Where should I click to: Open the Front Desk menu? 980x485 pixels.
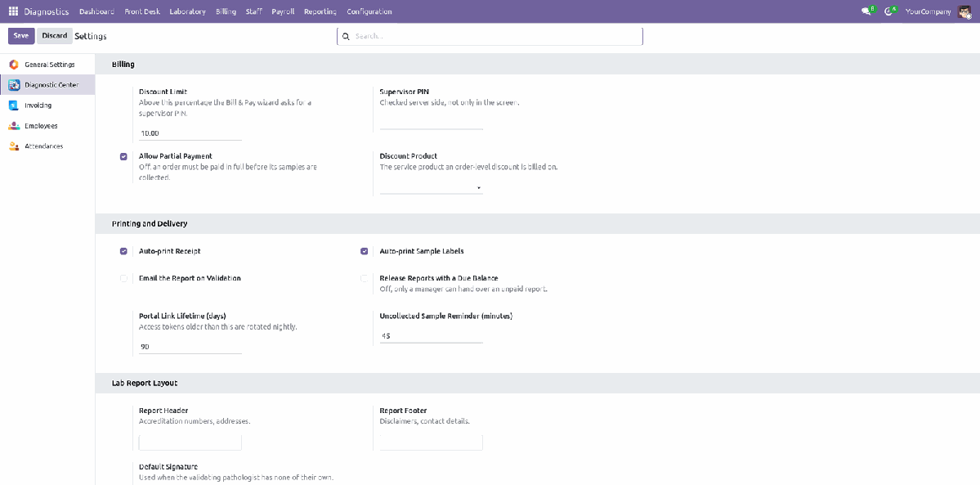pos(142,11)
